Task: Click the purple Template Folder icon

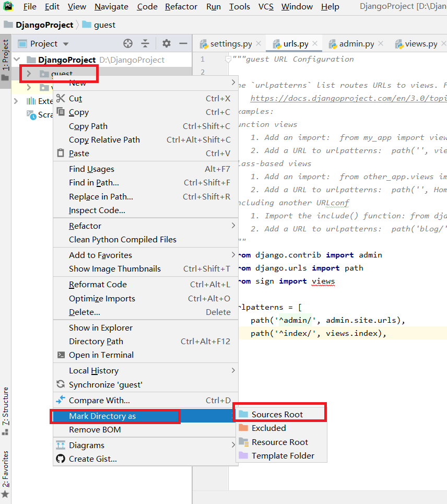Action: [243, 455]
